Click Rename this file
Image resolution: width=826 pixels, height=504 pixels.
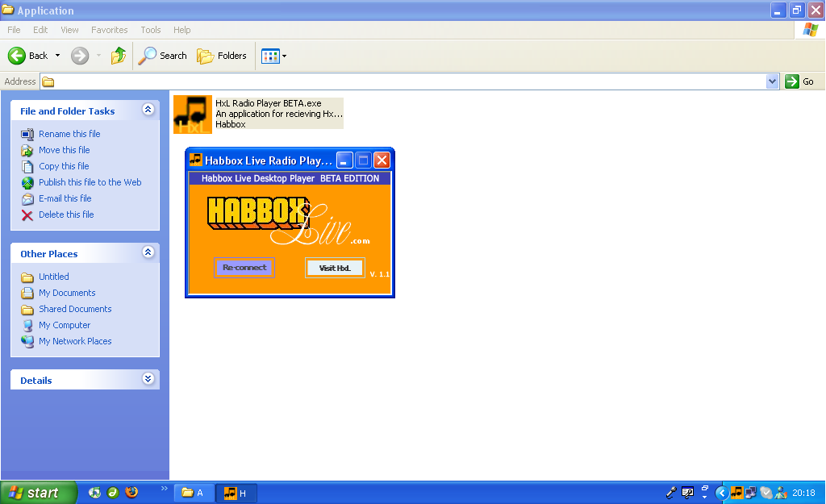[x=69, y=134]
